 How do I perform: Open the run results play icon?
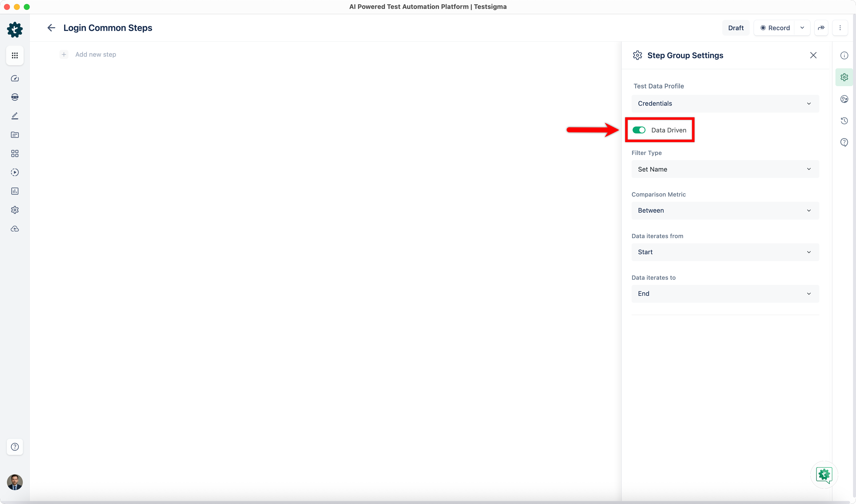15,172
